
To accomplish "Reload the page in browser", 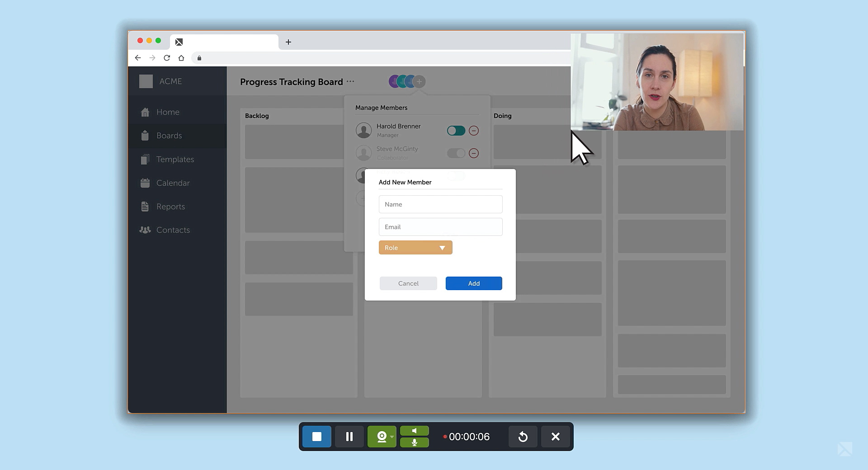I will click(167, 58).
